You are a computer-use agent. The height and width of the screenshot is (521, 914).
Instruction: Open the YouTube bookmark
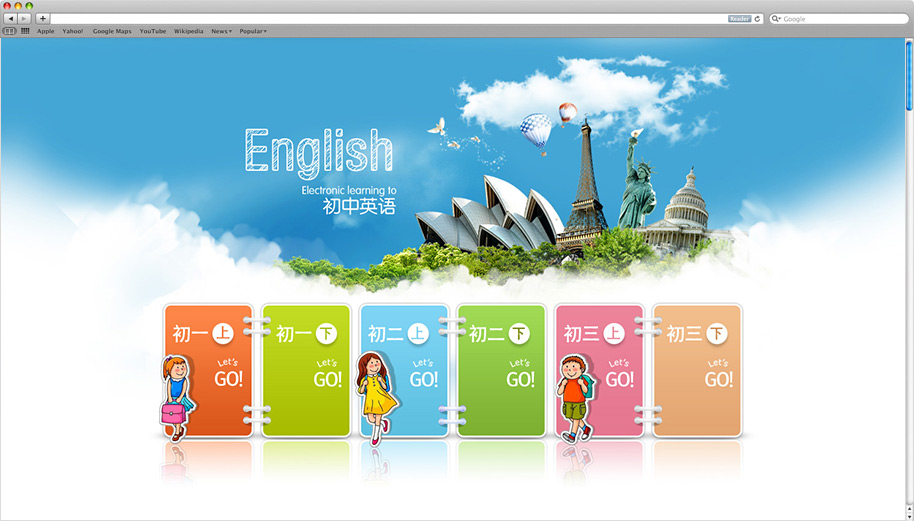pos(153,31)
